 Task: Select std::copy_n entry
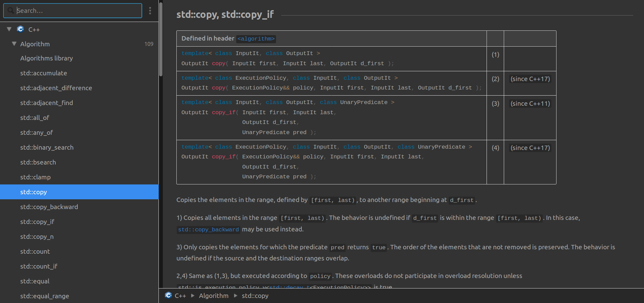pyautogui.click(x=79, y=236)
